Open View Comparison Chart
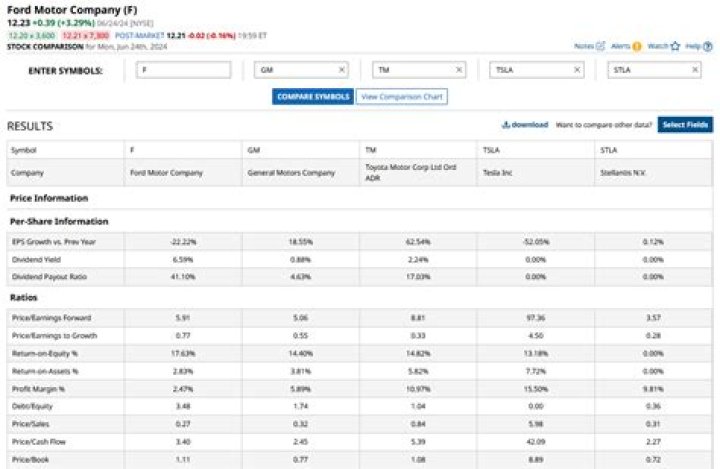The height and width of the screenshot is (469, 720). click(402, 96)
